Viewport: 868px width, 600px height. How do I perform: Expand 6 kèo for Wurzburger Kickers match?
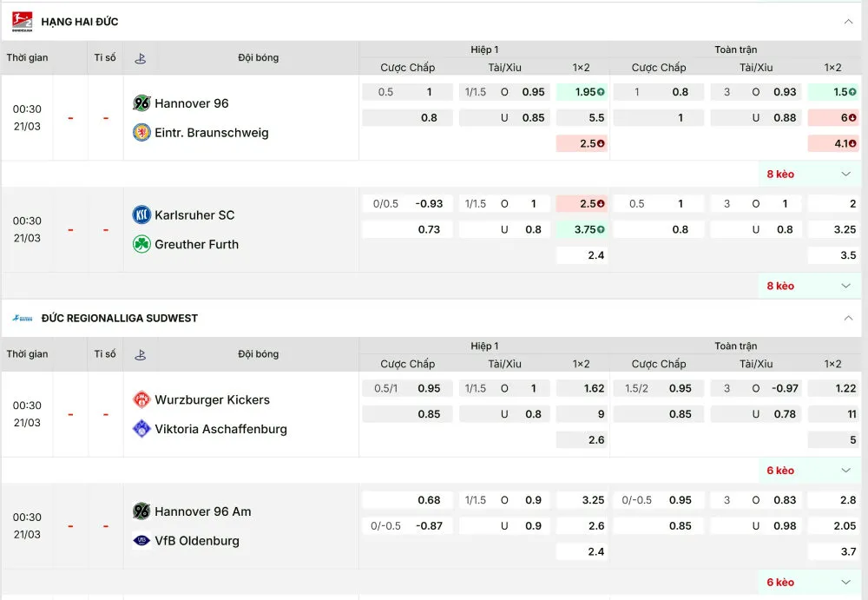point(845,471)
